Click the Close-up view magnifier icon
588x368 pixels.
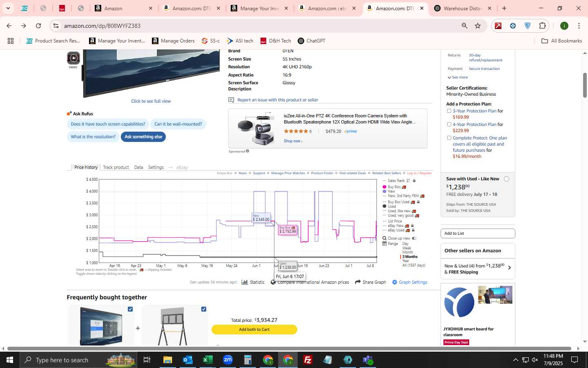click(384, 238)
